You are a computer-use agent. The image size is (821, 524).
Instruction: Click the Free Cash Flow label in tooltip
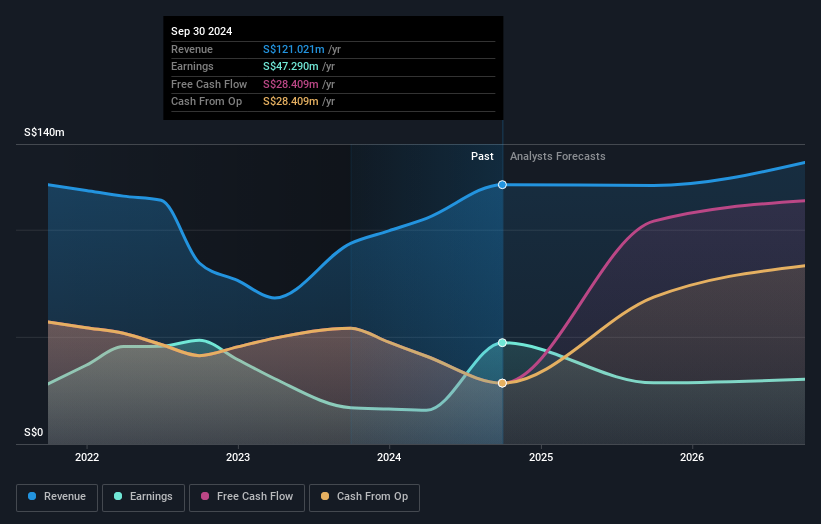(209, 84)
